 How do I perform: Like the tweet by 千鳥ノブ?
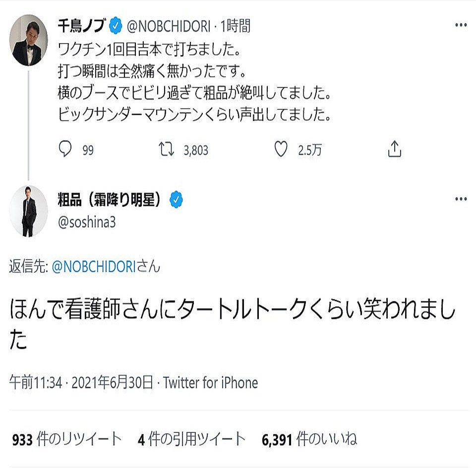[282, 147]
